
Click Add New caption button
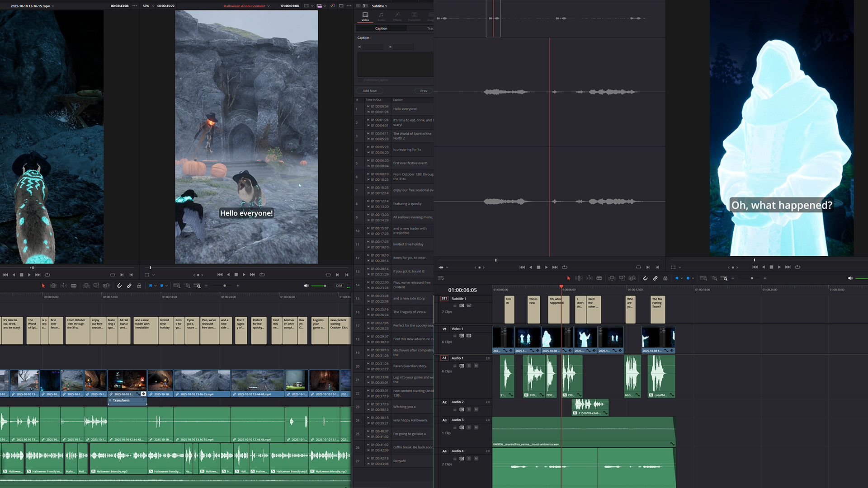point(370,91)
